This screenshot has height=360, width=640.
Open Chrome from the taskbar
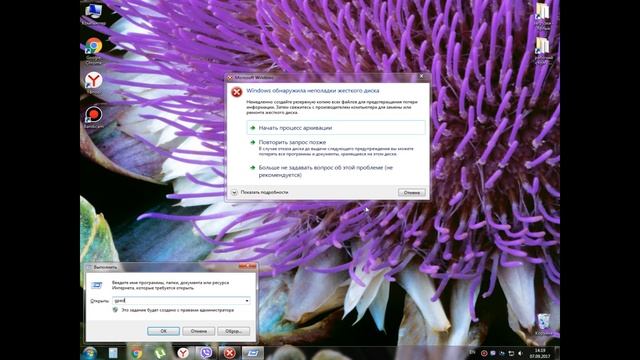pyautogui.click(x=137, y=353)
